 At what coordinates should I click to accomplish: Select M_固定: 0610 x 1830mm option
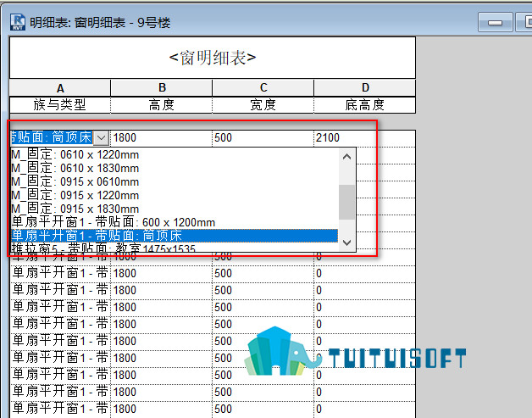(x=175, y=169)
